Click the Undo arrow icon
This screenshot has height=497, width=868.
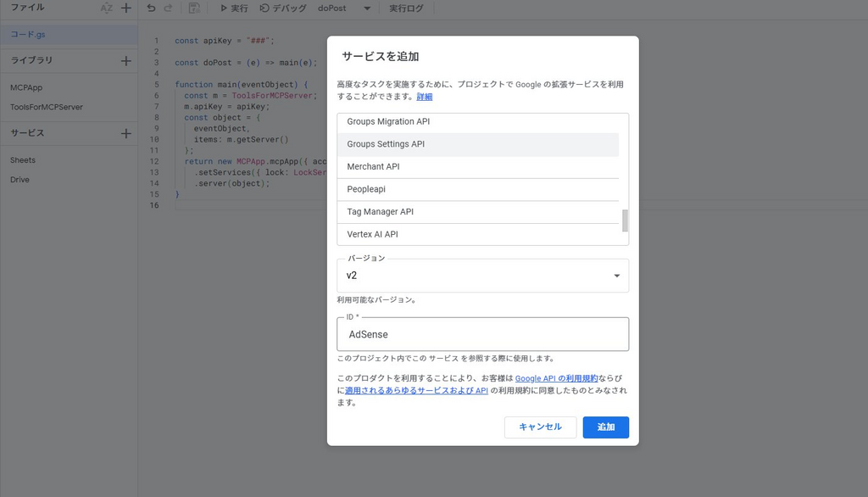[x=151, y=8]
